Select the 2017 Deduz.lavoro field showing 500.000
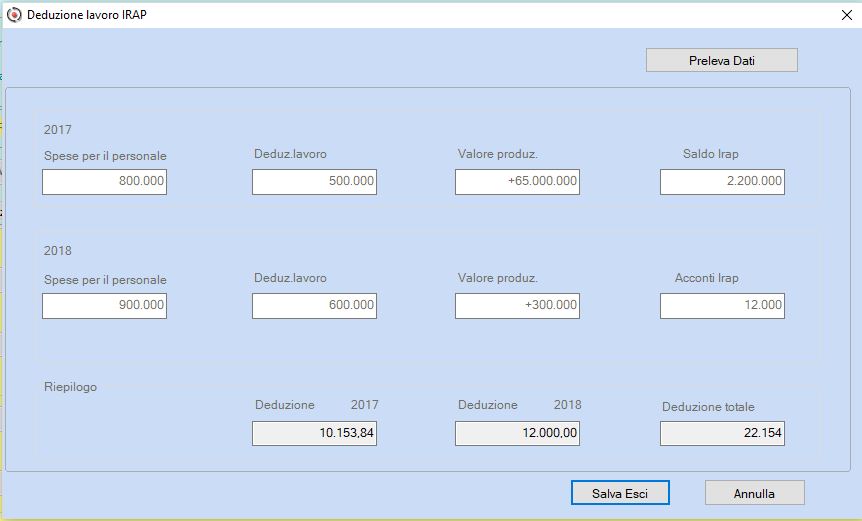Viewport: 862px width, 521px height. click(314, 182)
